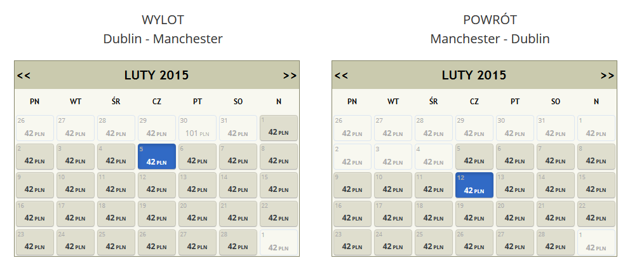
Task: Pick February 5 in return calendar
Action: coord(474,156)
